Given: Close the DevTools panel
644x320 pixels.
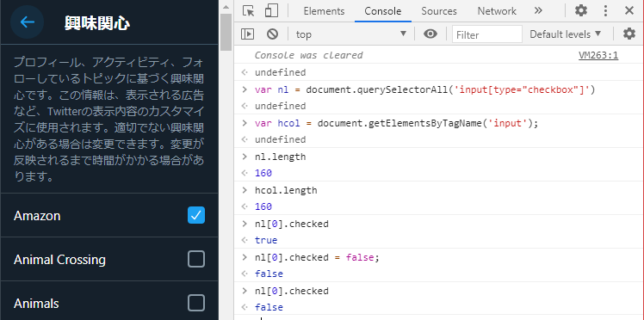Looking at the screenshot, I should (x=629, y=10).
